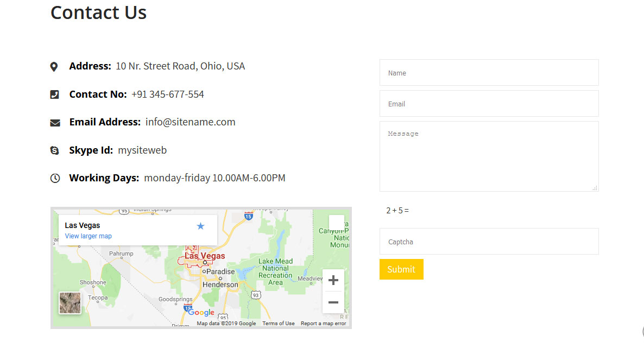Click the address text '10 Nr. Street Road, Ohio, USA'
Screen dimensions: 644x348
tap(180, 66)
